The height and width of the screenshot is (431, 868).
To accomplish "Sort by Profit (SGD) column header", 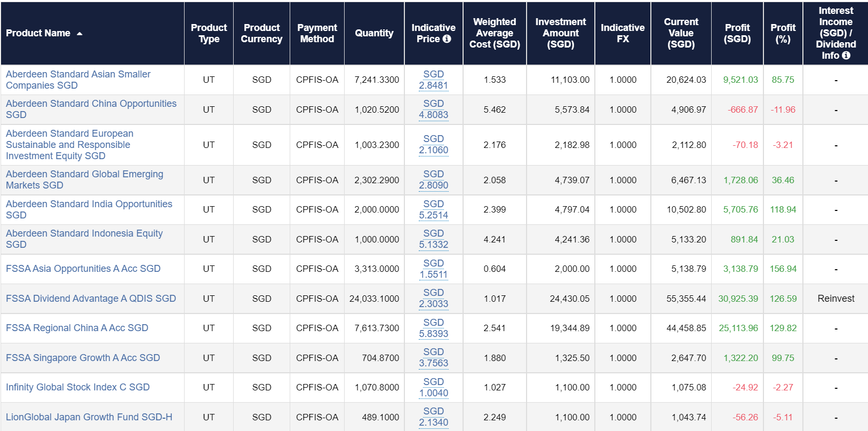I will 737,33.
